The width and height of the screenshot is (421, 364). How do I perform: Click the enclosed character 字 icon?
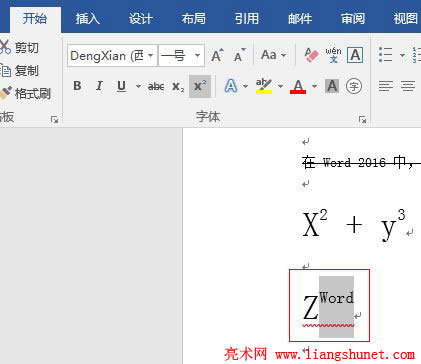pyautogui.click(x=354, y=86)
